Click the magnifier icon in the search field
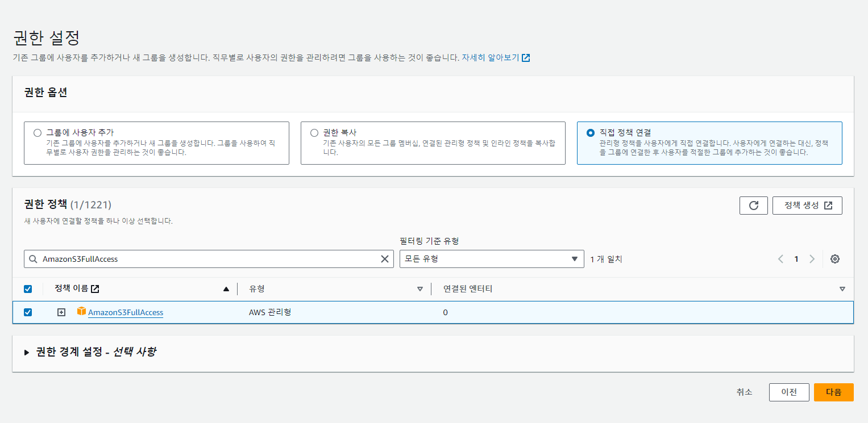 [x=33, y=258]
